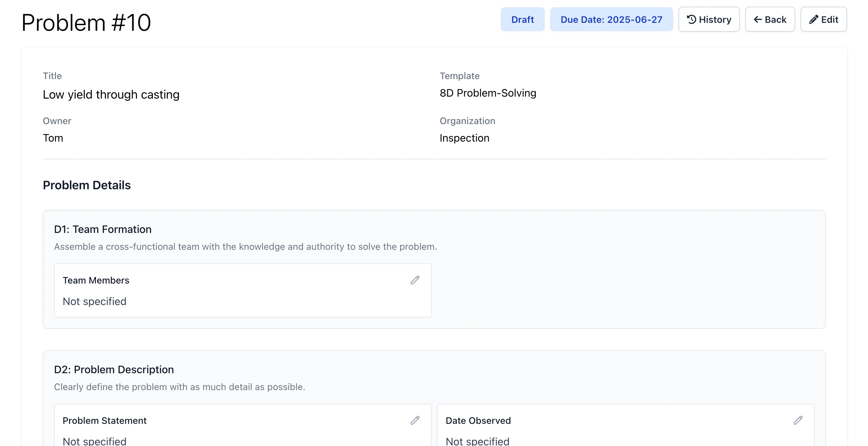Click the D2: Problem Description section header
Viewport: 868px width, 446px height.
point(113,370)
